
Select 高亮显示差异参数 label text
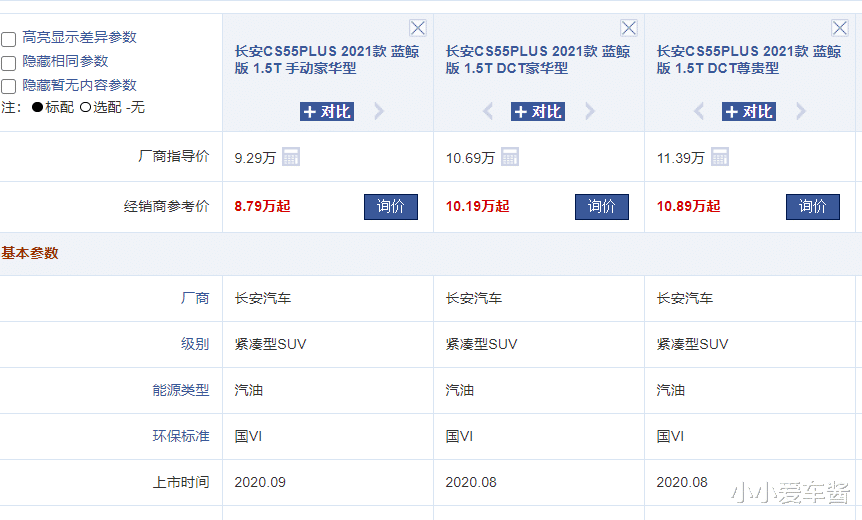click(79, 37)
